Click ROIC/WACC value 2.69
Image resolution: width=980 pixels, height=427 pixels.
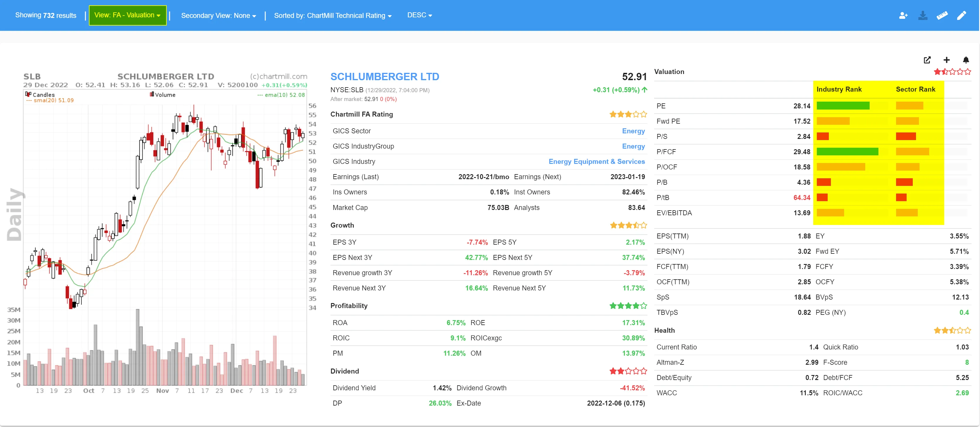[962, 393]
